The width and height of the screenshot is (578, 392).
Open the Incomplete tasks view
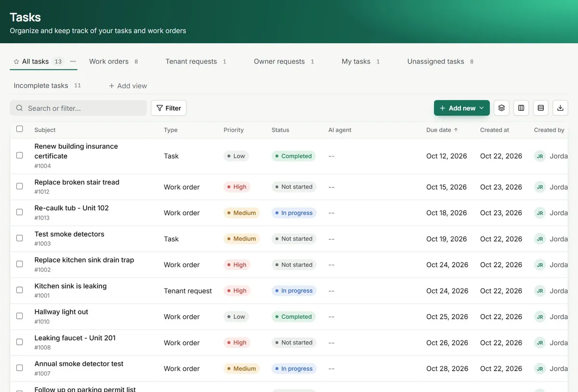pos(47,86)
